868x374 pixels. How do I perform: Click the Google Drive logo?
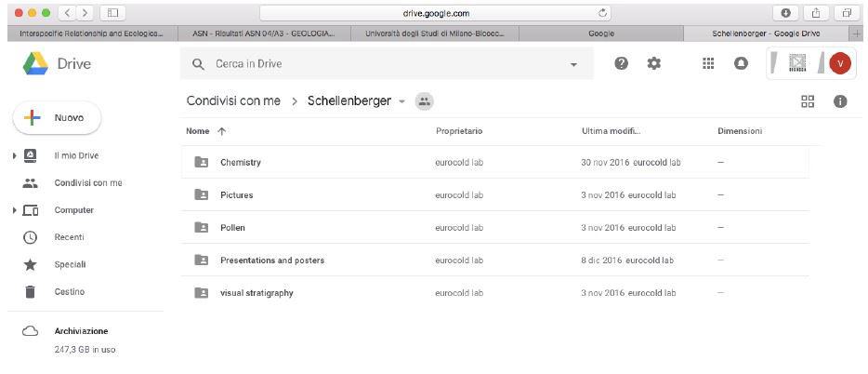pyautogui.click(x=35, y=63)
